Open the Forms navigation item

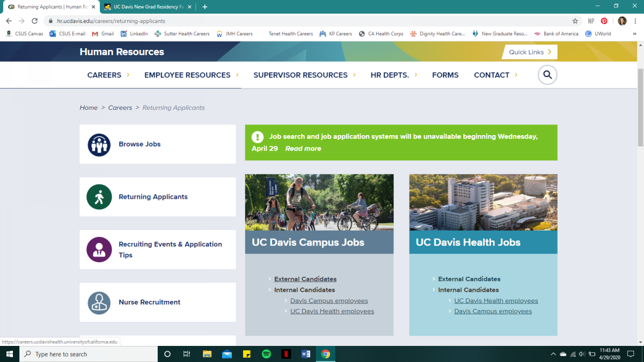[445, 75]
